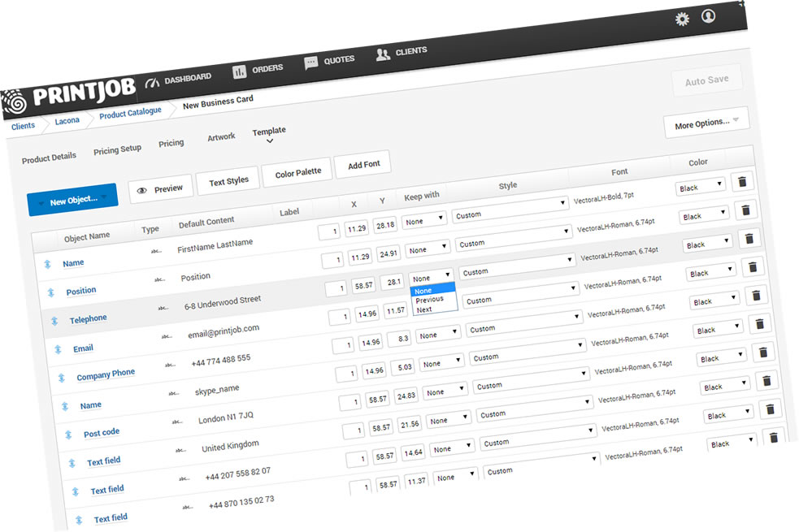Image resolution: width=799 pixels, height=532 pixels.
Task: Open Color dropdown for FirstName LastName row
Action: (x=701, y=187)
